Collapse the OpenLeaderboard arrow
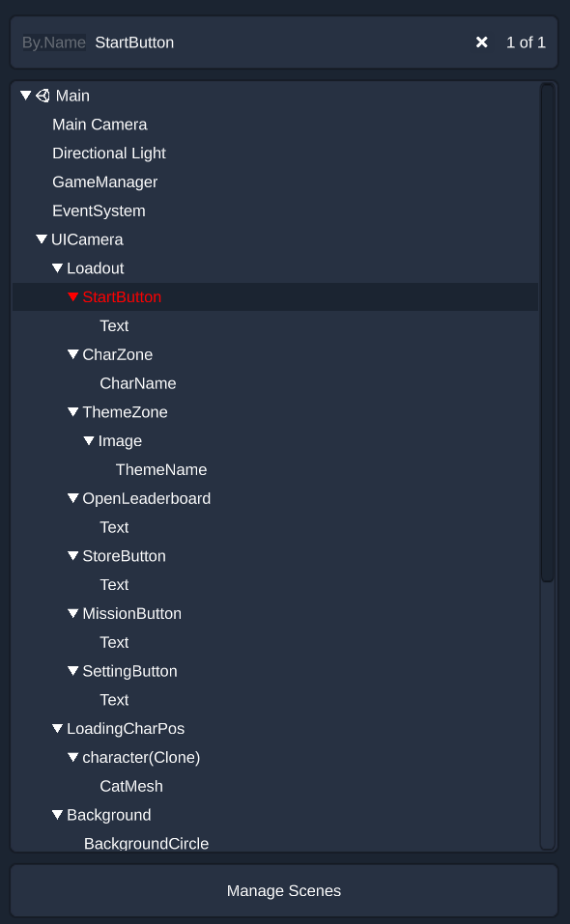The height and width of the screenshot is (924, 570). pos(73,498)
